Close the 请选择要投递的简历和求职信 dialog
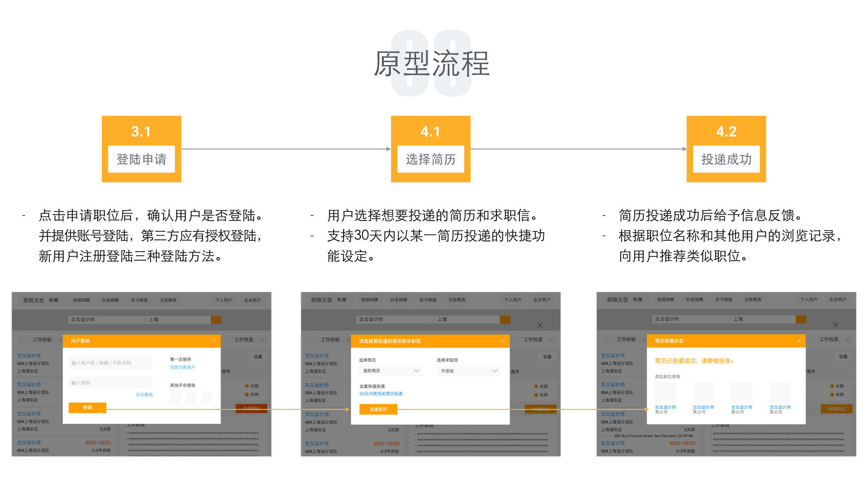868x488 pixels. coord(503,341)
